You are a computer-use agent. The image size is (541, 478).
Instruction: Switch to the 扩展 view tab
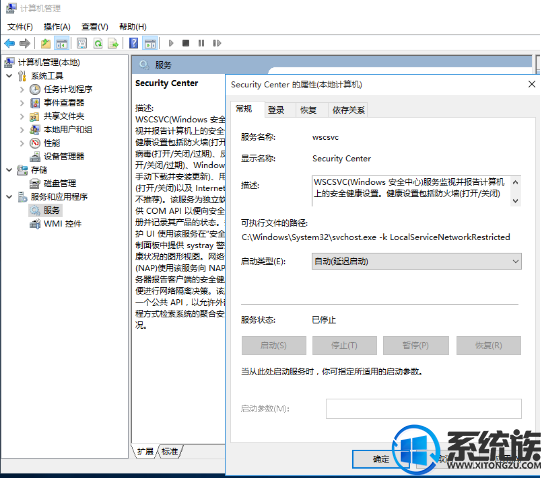point(145,451)
